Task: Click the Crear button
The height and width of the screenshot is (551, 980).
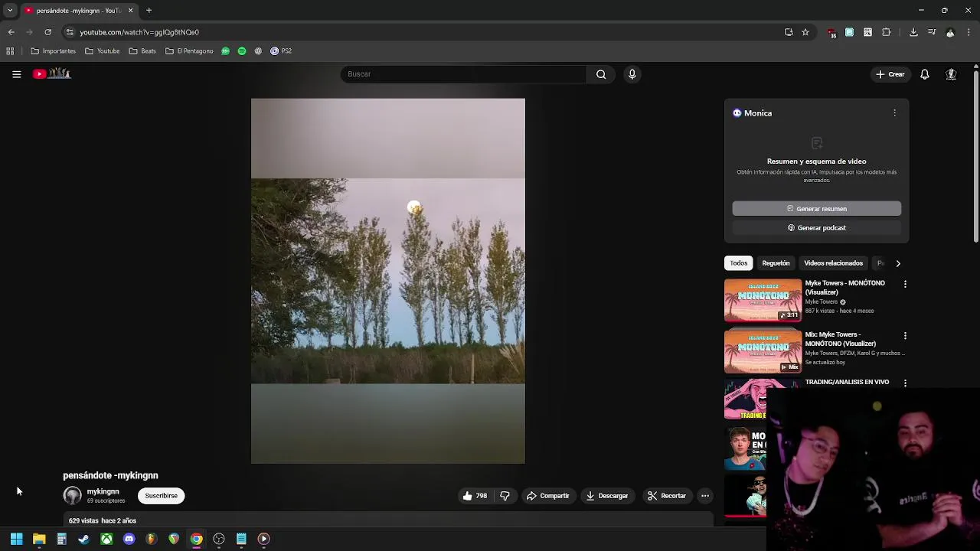Action: coord(890,74)
